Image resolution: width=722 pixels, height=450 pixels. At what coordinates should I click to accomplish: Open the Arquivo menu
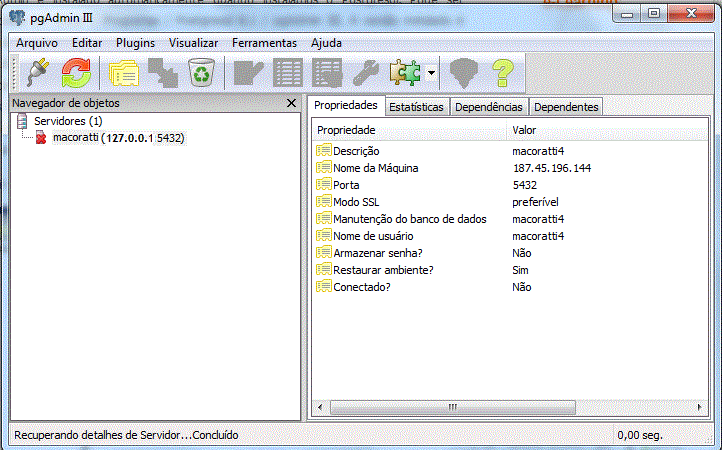coord(37,43)
